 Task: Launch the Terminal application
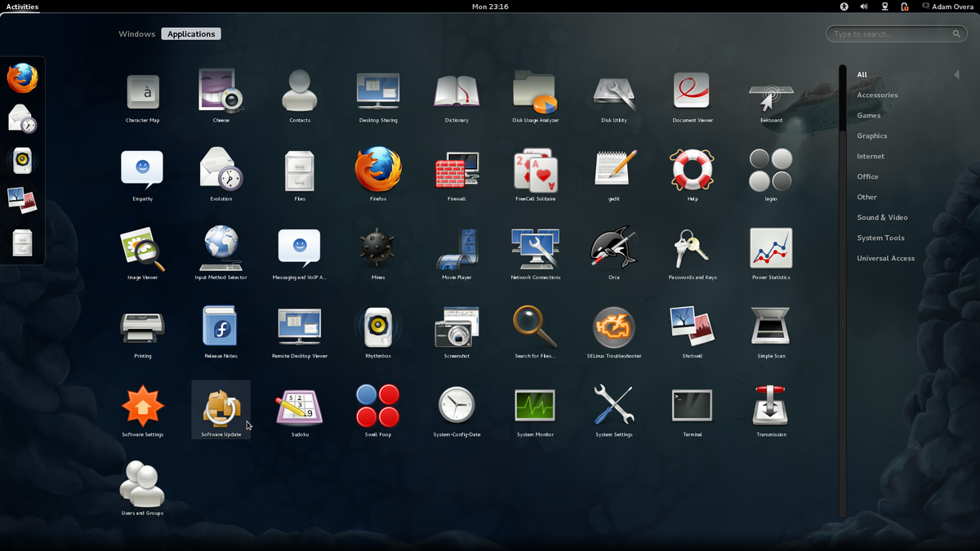tap(692, 406)
